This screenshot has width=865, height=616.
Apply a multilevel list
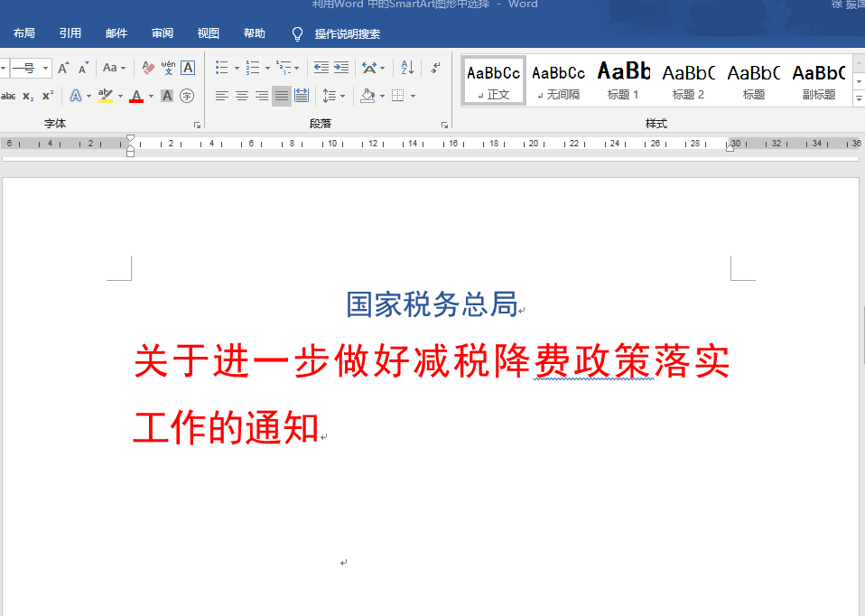click(x=284, y=68)
